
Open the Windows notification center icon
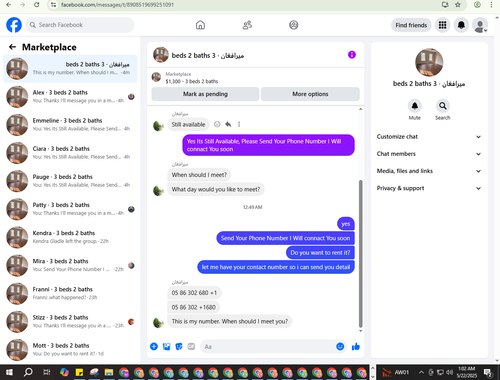coord(488,372)
